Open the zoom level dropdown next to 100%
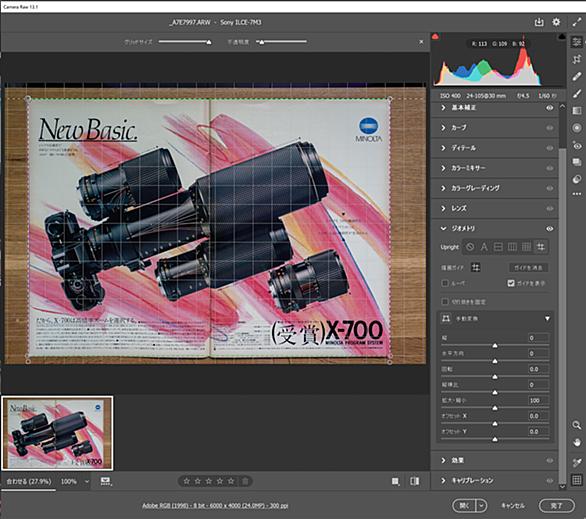Image resolution: width=586 pixels, height=519 pixels. click(x=87, y=482)
